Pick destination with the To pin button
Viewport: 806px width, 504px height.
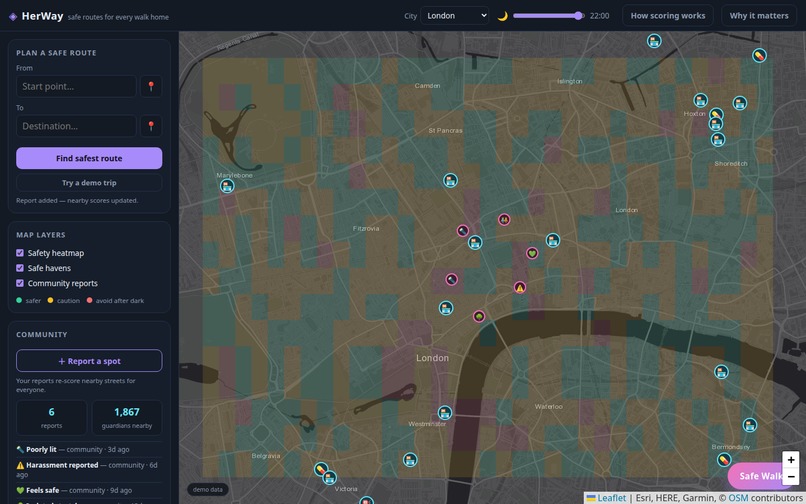[x=151, y=126]
